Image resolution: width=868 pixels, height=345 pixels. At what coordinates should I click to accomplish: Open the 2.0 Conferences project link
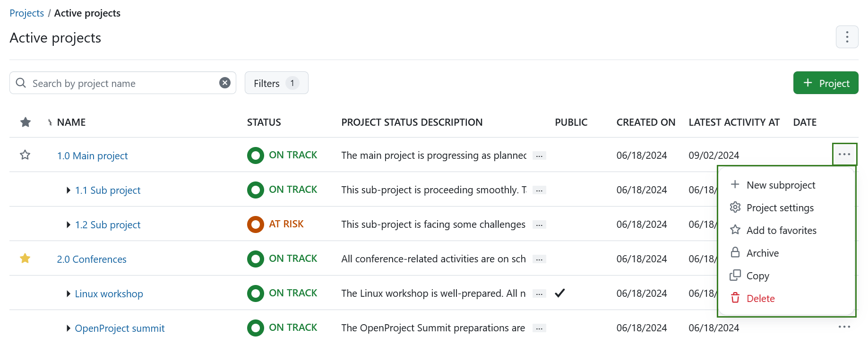pos(91,259)
